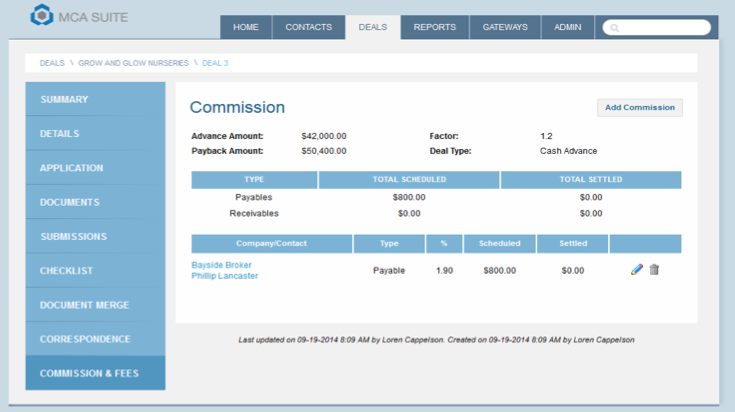The height and width of the screenshot is (412, 735).
Task: Open the DOCUMENT MERGE sidebar section
Action: [95, 305]
